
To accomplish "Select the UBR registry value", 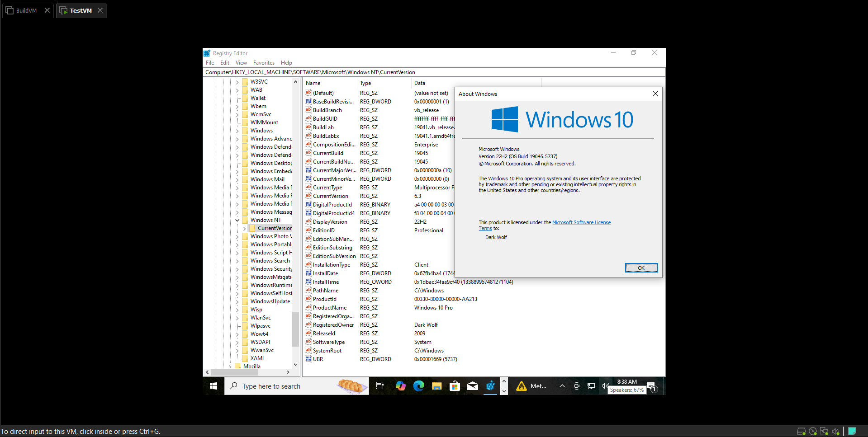I will [318, 359].
